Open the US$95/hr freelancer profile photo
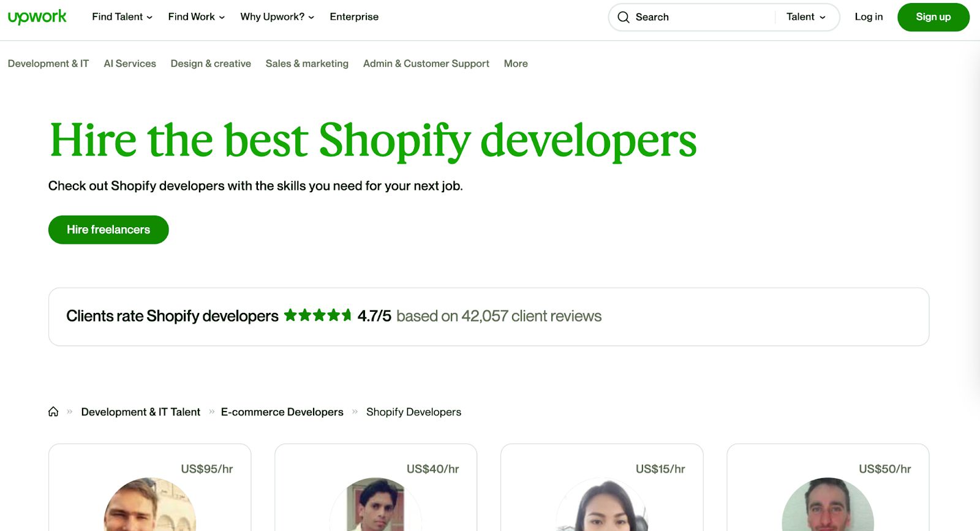 tap(150, 505)
